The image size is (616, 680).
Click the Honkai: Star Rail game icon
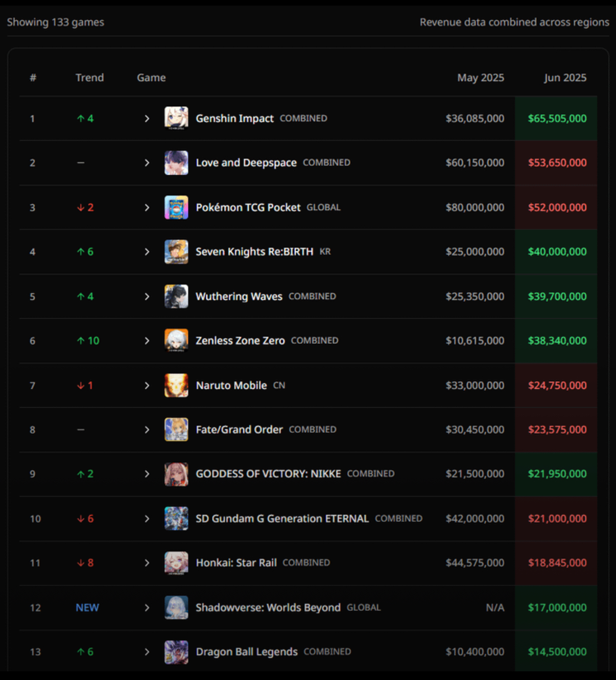tap(176, 562)
